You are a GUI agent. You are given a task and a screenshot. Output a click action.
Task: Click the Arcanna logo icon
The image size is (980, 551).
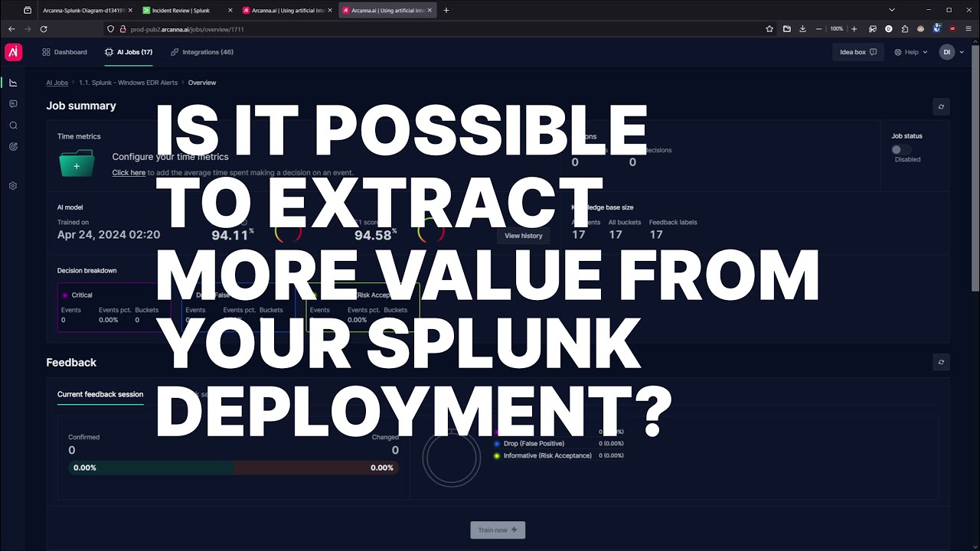tap(13, 52)
